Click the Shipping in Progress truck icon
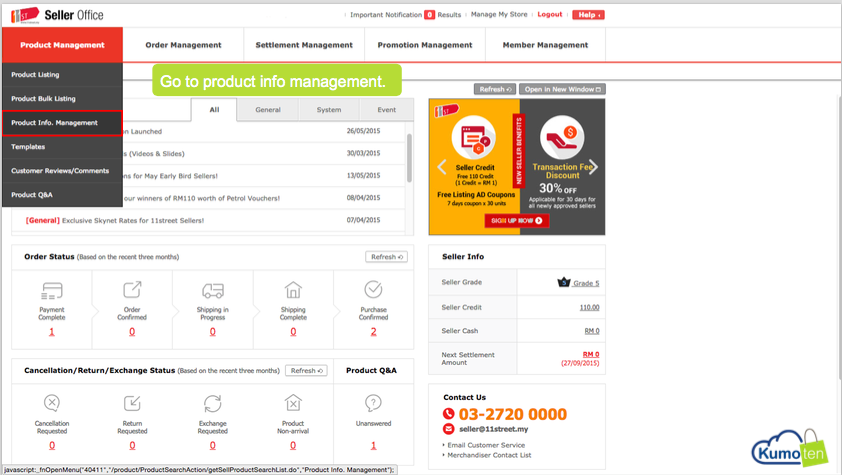The height and width of the screenshot is (475, 842). coord(213,290)
